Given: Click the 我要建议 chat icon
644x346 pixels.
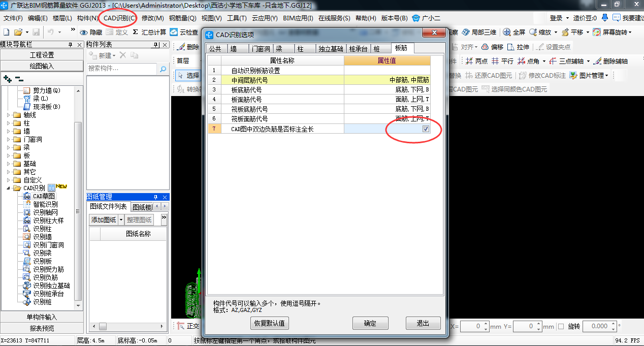Looking at the screenshot, I should 617,18.
